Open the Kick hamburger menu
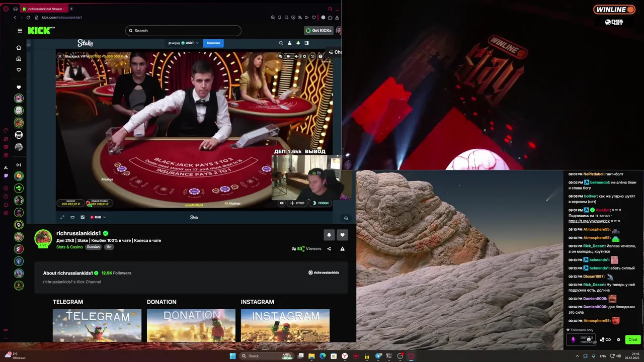 (20, 31)
